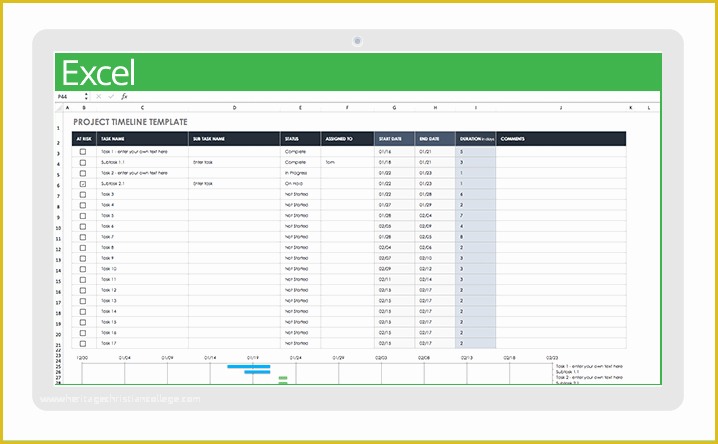Viewport: 718px width, 444px height.
Task: Tick the At Risk checkbox for Task 5
Action: 83,216
